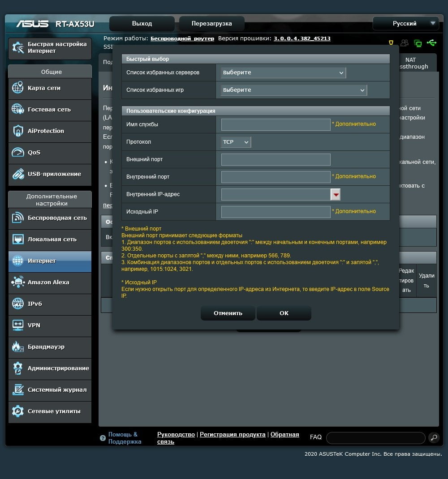Open the Administration menu item
The height and width of the screenshot is (479, 448).
click(x=50, y=368)
